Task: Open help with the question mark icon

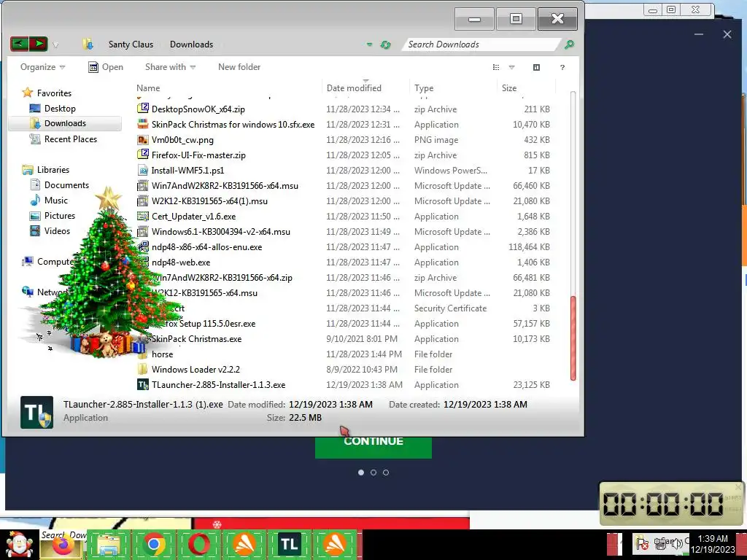Action: [x=562, y=67]
